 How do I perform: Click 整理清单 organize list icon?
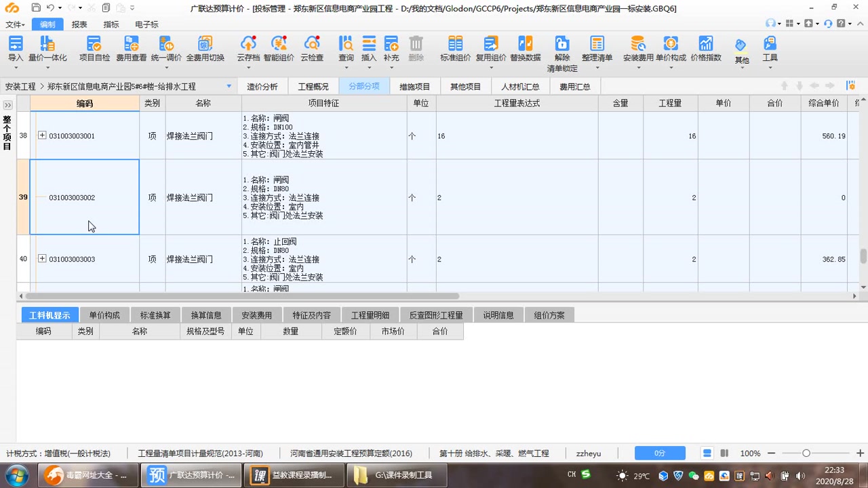[597, 44]
